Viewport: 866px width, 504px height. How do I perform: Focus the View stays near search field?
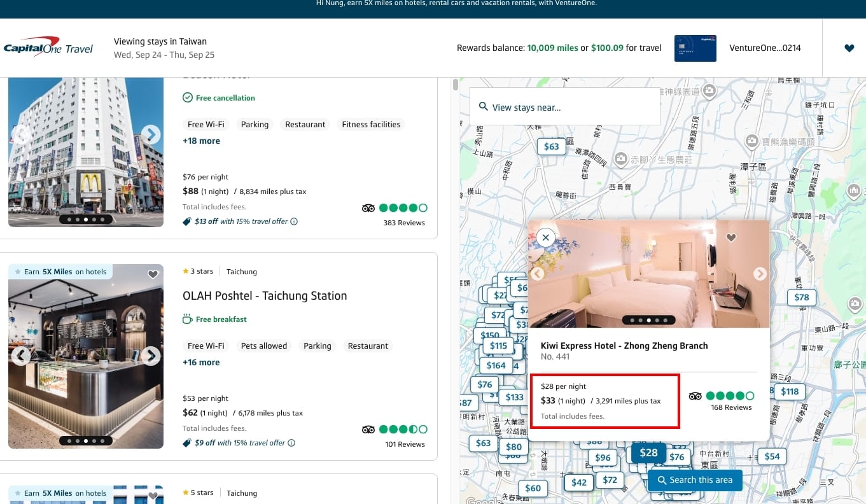pos(565,107)
